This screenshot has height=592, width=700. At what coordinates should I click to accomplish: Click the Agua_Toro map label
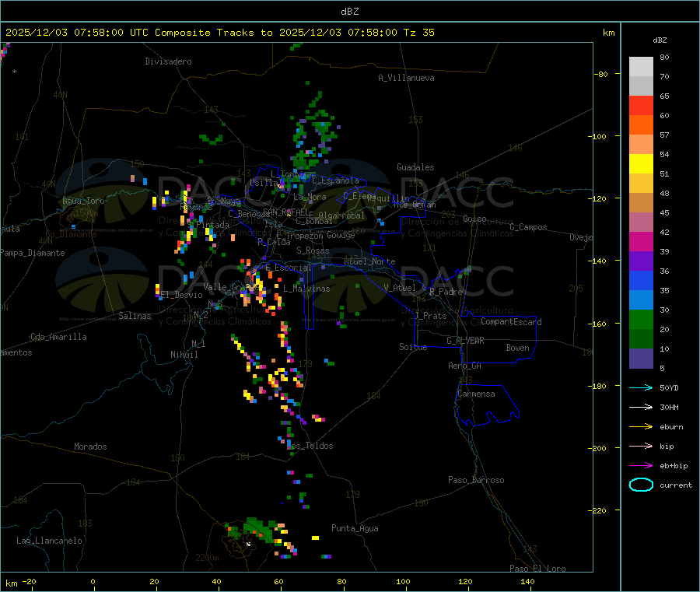click(83, 201)
